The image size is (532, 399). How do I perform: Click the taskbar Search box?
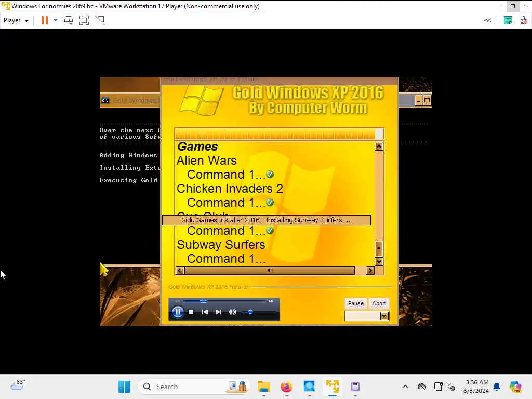click(x=194, y=387)
